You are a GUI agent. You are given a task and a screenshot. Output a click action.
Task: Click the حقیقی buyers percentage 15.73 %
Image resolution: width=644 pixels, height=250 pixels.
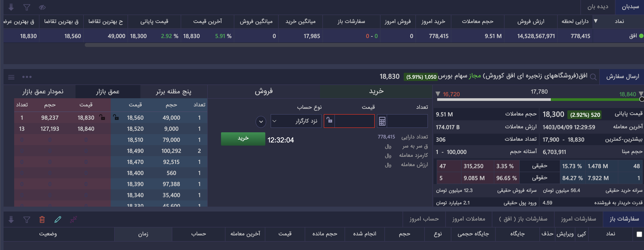(x=572, y=166)
